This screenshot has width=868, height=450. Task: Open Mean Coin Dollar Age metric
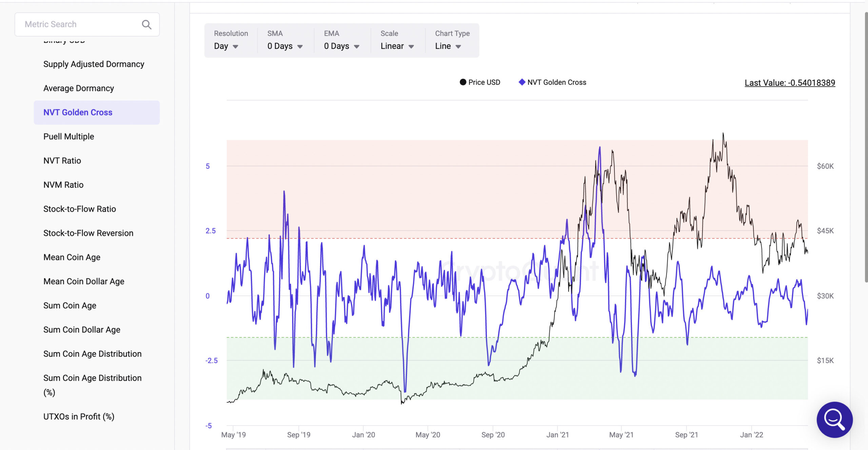84,281
